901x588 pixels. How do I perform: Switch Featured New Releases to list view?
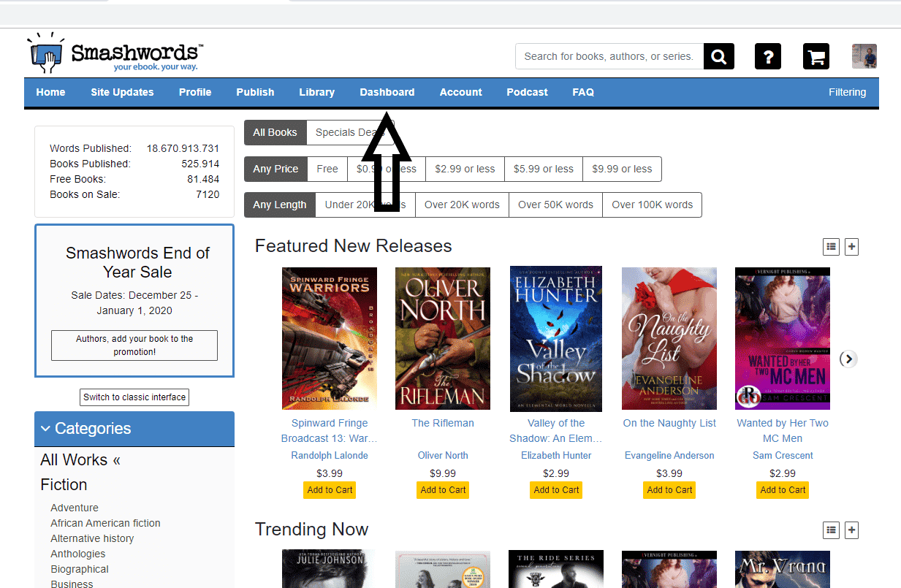(x=831, y=247)
